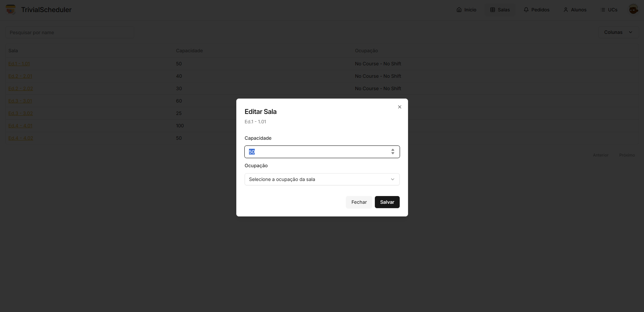
Task: Click the capacity value 25
Action: point(179,113)
